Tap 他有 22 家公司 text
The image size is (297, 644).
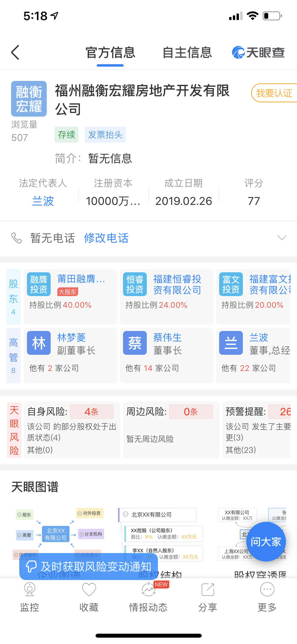[x=248, y=368]
